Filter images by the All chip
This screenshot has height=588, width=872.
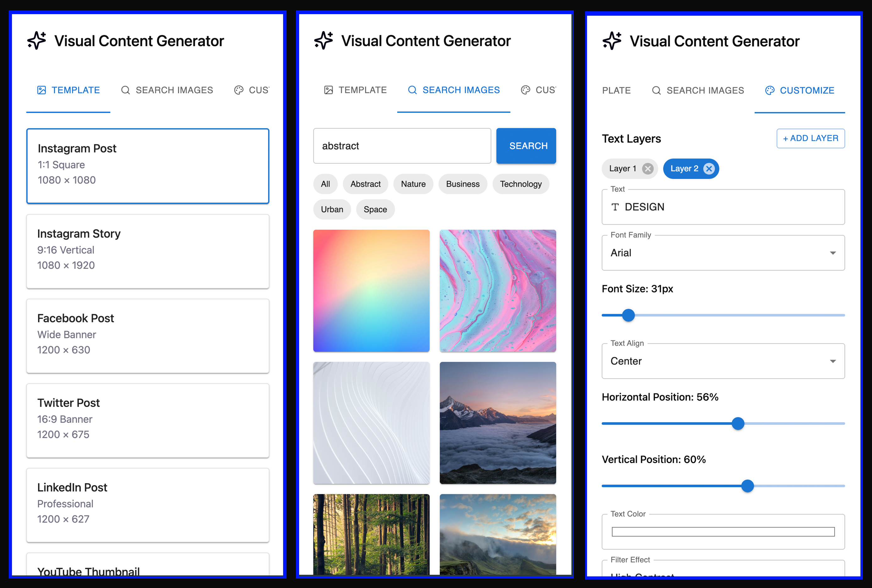tap(325, 184)
